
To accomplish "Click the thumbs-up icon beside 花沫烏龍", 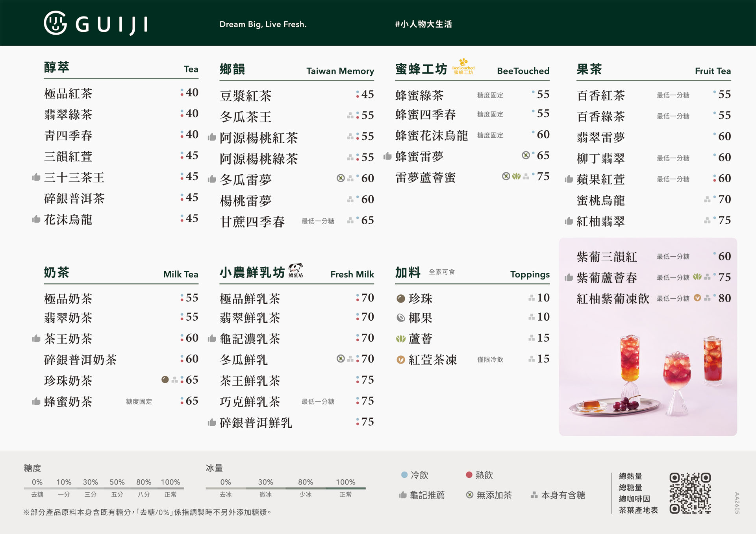I will (36, 219).
